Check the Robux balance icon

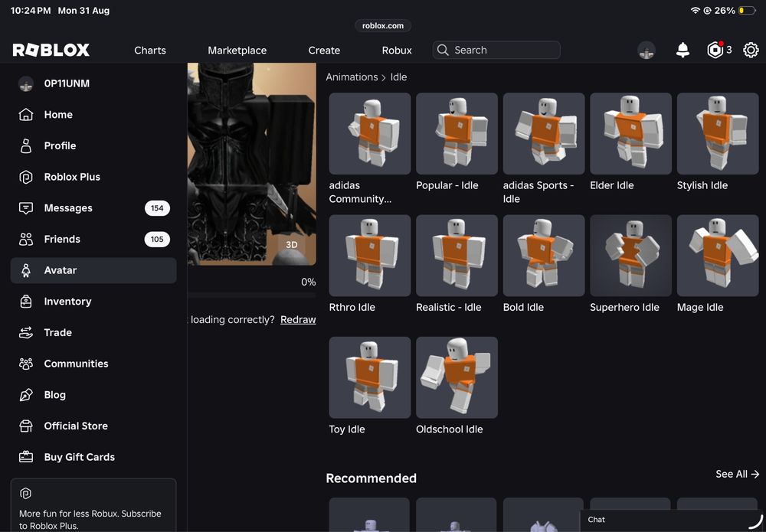715,50
